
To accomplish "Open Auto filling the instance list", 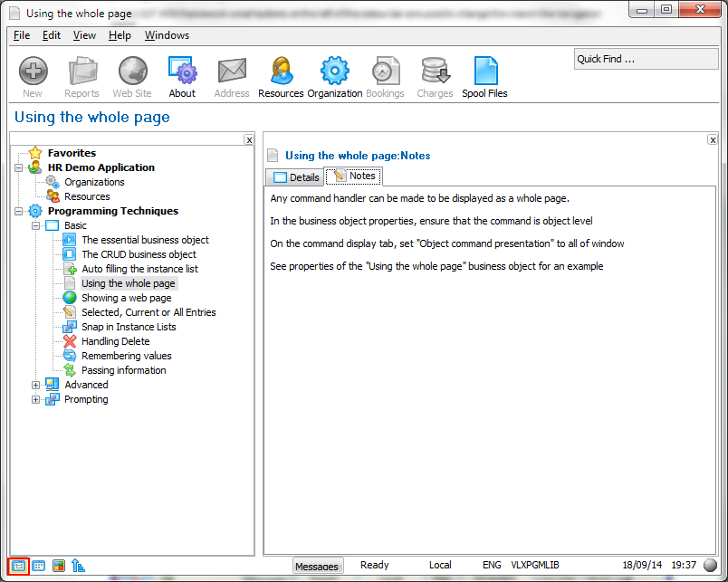I will pos(139,269).
